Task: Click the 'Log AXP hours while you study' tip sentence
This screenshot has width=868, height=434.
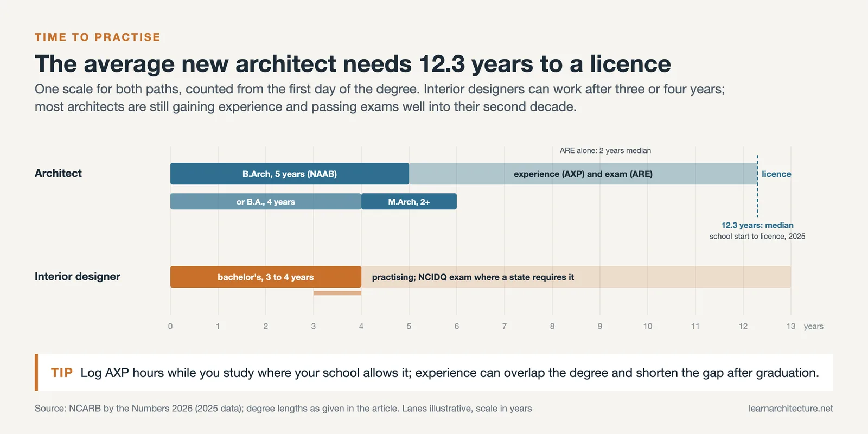Action: click(x=450, y=373)
